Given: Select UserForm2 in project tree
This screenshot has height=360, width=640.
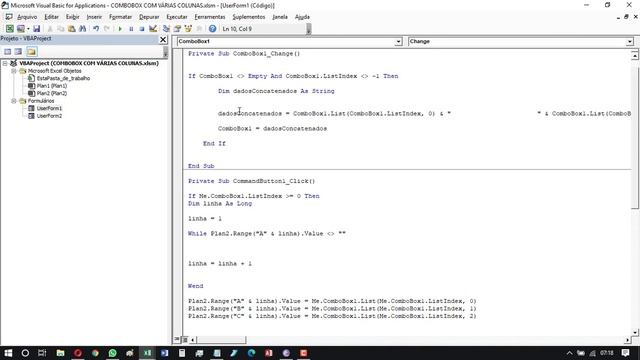Looking at the screenshot, I should (x=49, y=116).
